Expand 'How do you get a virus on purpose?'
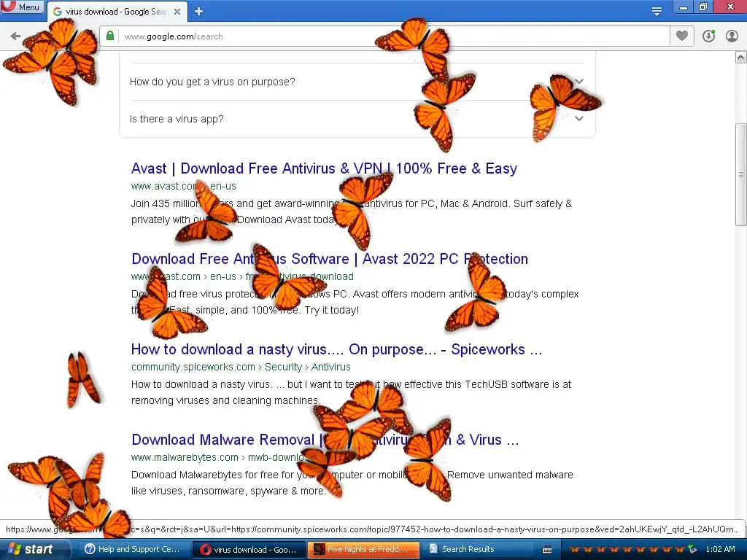 (x=357, y=82)
